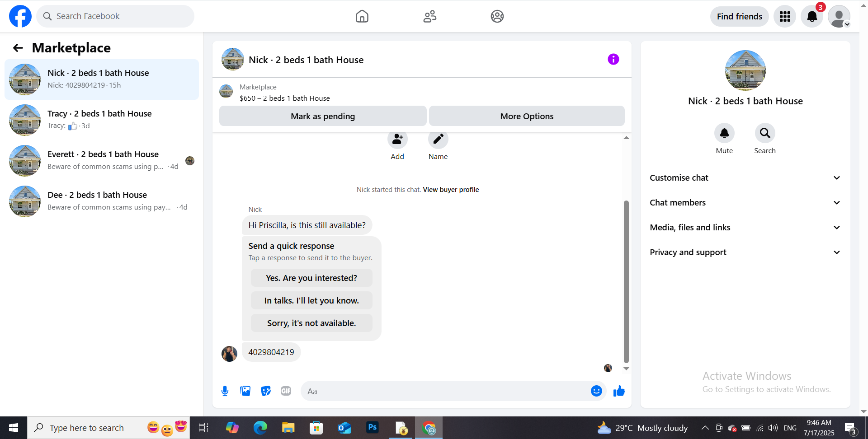Expand Privacy and support section
The height and width of the screenshot is (439, 868).
point(745,252)
